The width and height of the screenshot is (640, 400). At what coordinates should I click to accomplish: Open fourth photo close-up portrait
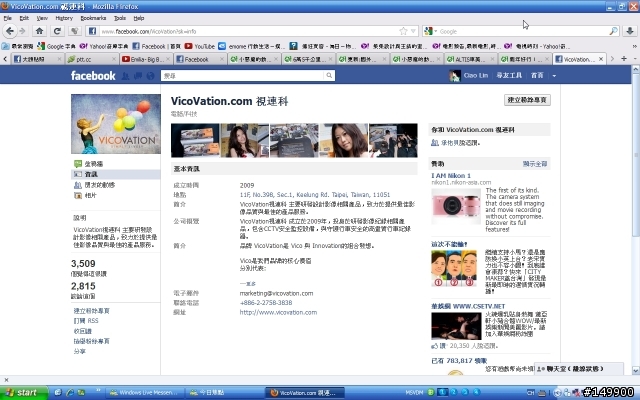click(x=344, y=140)
